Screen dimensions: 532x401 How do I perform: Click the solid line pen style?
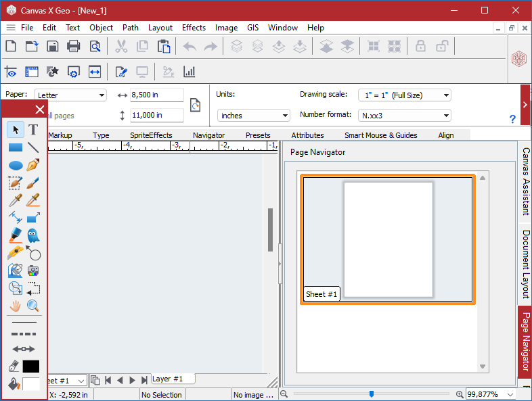click(24, 322)
